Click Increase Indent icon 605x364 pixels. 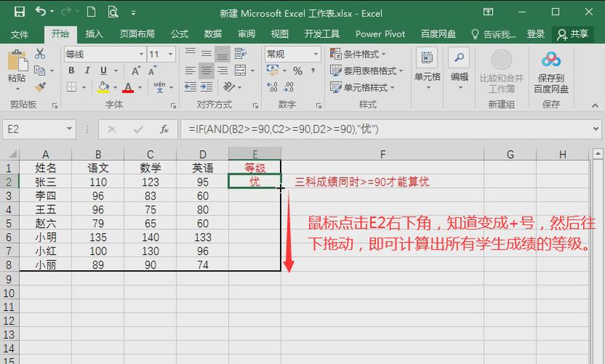(206, 87)
